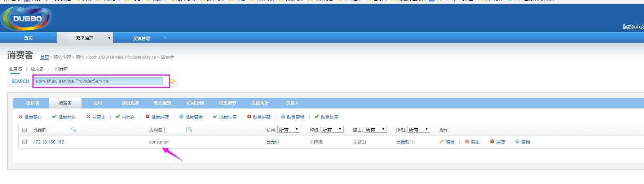Click the blue 容错 icon in the consumer row
This screenshot has width=644, height=184.
[x=517, y=142]
